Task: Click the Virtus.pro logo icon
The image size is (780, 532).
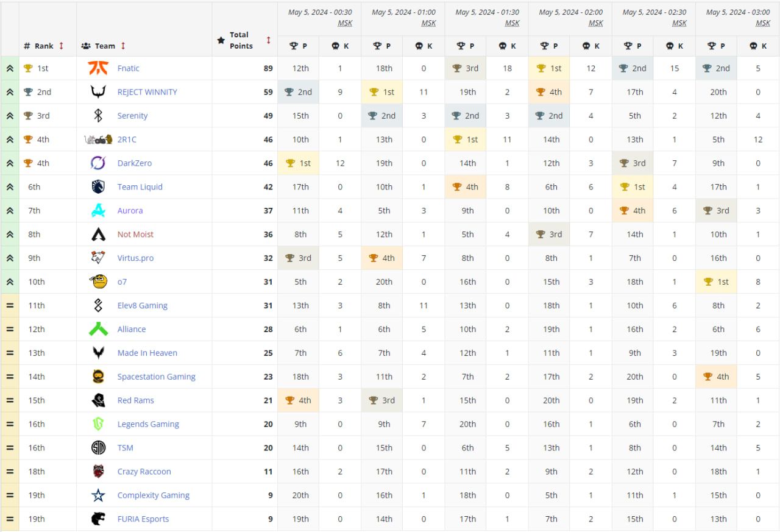Action: [98, 258]
